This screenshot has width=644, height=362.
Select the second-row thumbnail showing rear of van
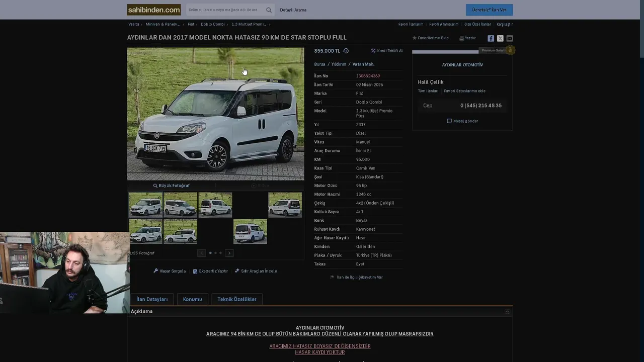(250, 231)
